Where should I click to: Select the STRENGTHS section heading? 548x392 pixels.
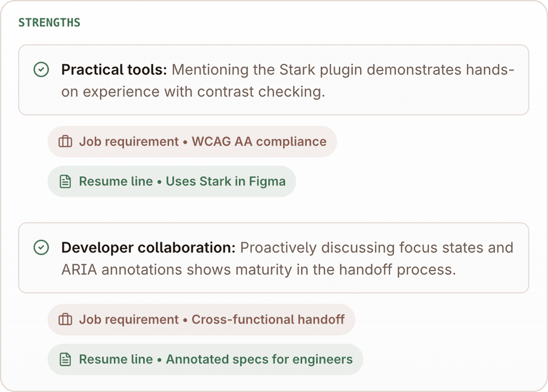pyautogui.click(x=49, y=23)
